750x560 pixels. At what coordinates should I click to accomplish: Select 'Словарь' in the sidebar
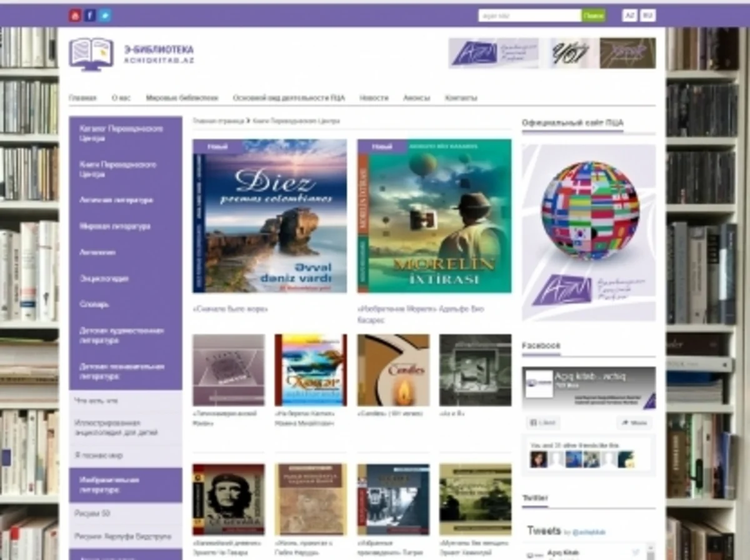pyautogui.click(x=94, y=304)
